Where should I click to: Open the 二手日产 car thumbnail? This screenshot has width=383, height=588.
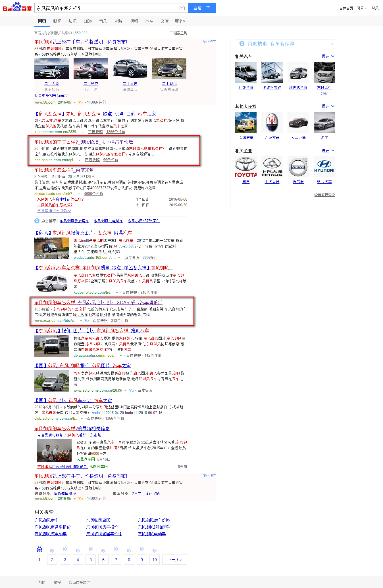point(130,68)
